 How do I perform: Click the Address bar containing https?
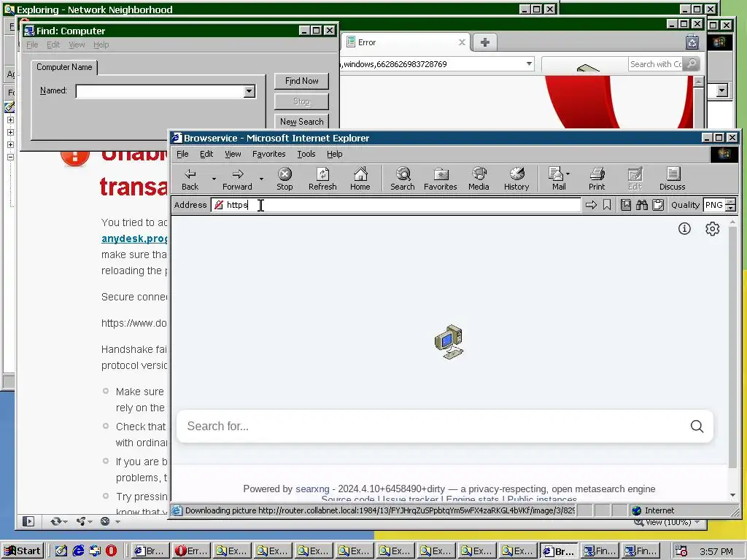(x=396, y=205)
